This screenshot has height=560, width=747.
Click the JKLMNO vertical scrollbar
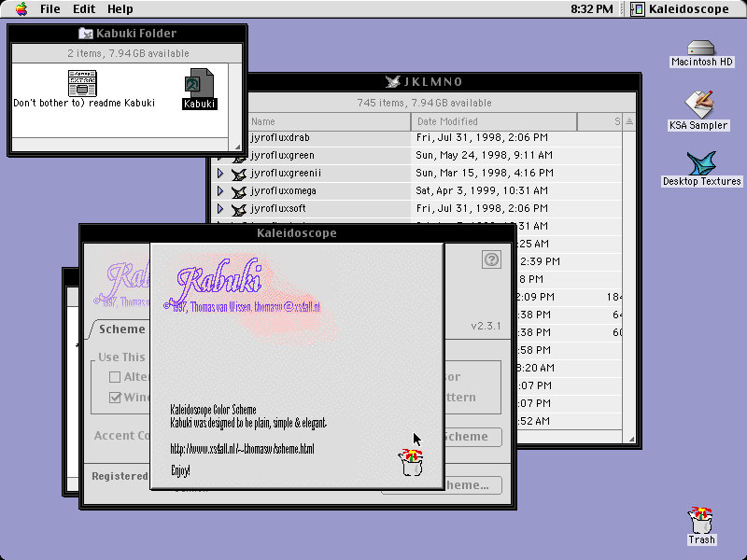click(x=628, y=280)
